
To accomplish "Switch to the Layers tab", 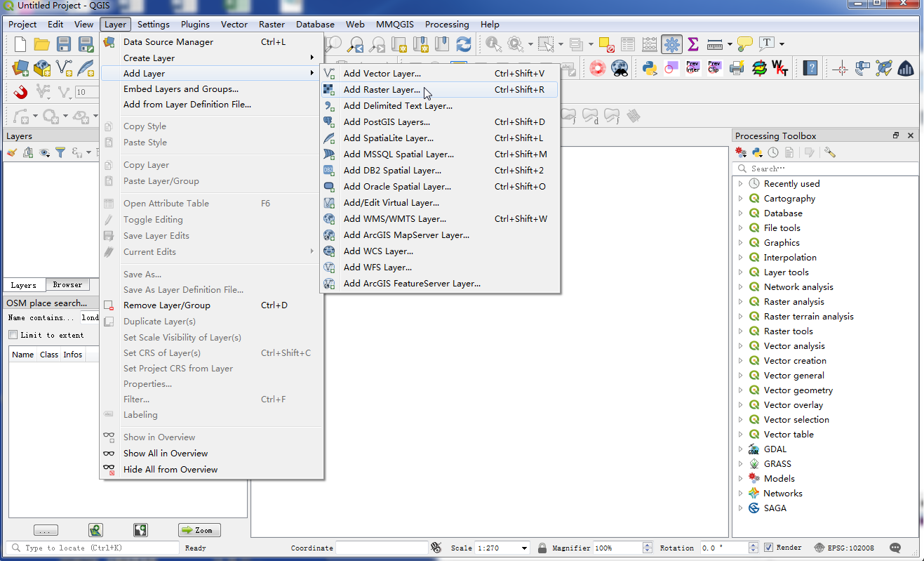I will [x=23, y=285].
